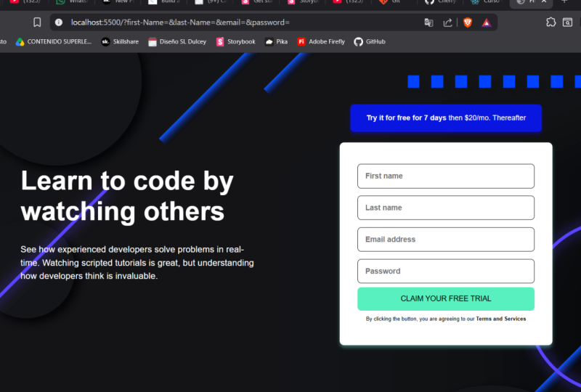
Task: Open the Brave Shields lion icon
Action: click(468, 23)
